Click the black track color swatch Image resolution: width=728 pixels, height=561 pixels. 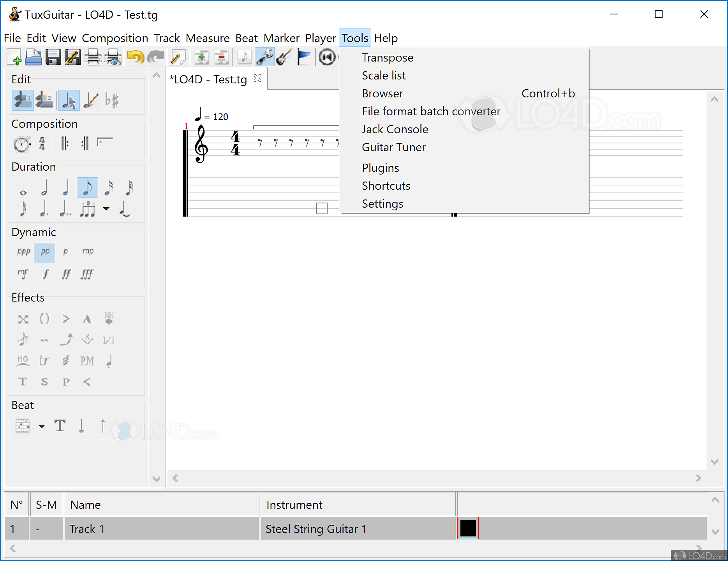tap(468, 528)
